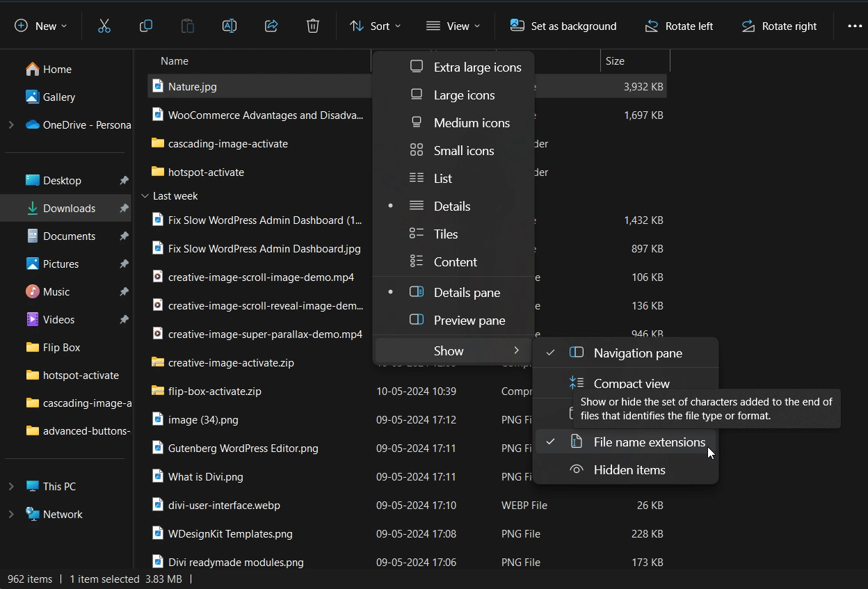Open Gallery in the navigation pane
The height and width of the screenshot is (589, 868).
tap(58, 97)
